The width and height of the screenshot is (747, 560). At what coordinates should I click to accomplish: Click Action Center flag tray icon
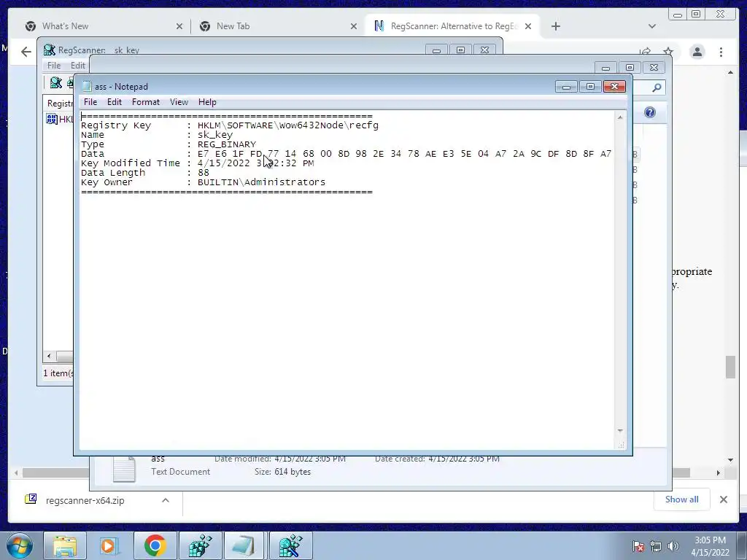click(638, 546)
